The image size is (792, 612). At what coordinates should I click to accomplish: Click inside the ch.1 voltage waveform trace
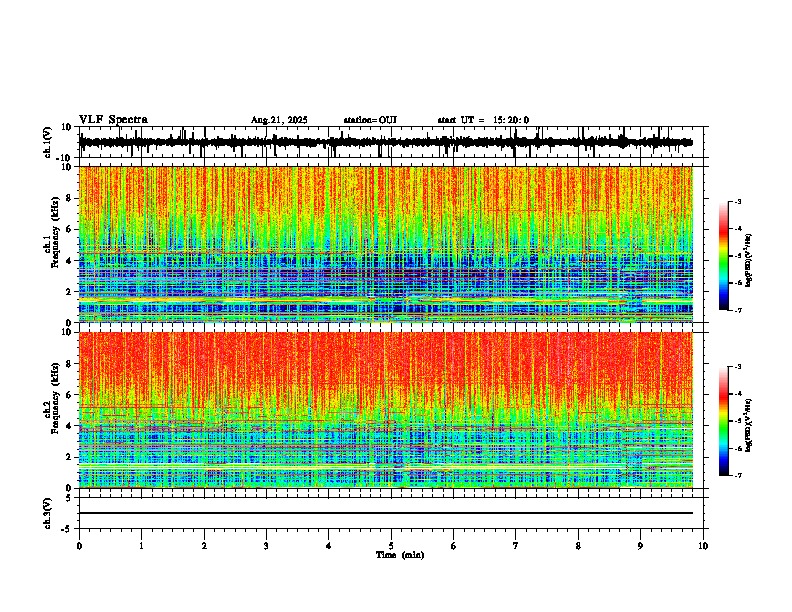click(x=385, y=142)
